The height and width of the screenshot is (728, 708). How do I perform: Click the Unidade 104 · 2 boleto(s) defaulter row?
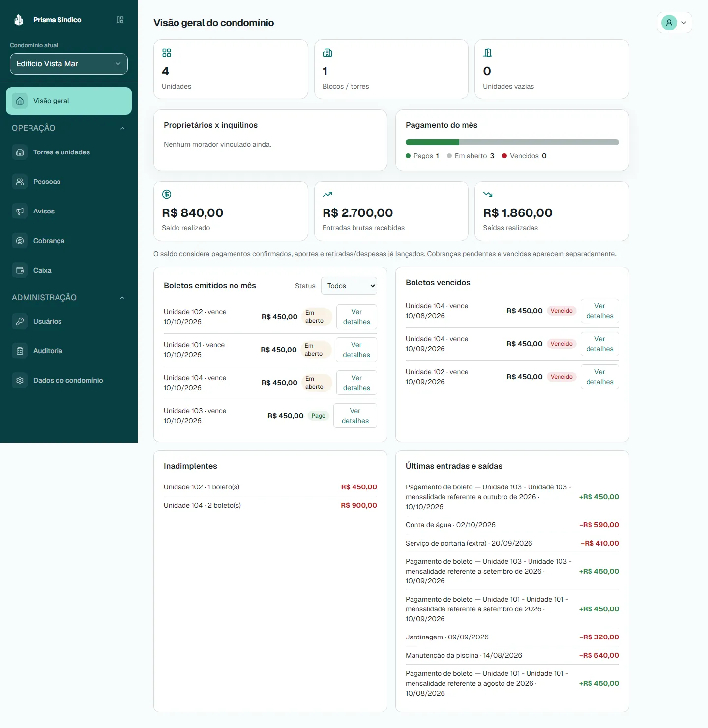270,505
